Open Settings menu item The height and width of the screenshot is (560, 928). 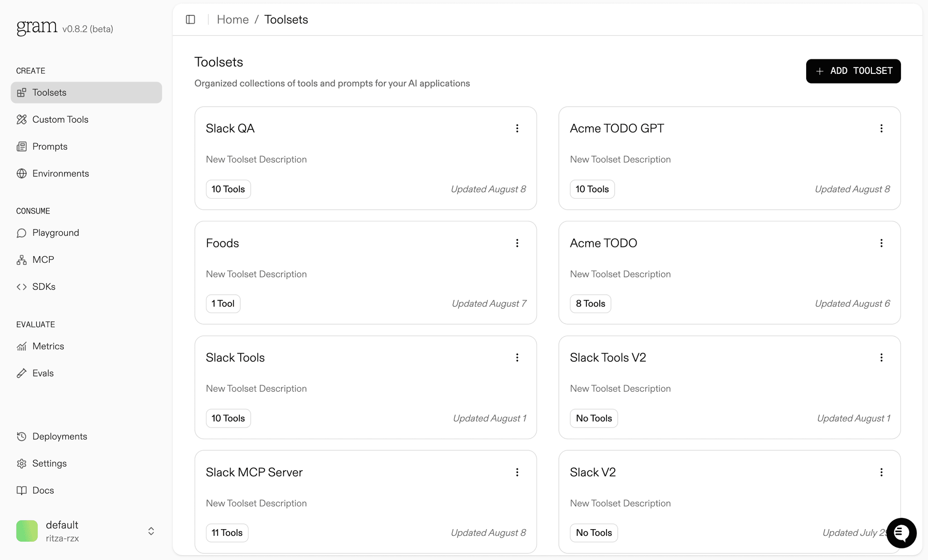pos(49,463)
